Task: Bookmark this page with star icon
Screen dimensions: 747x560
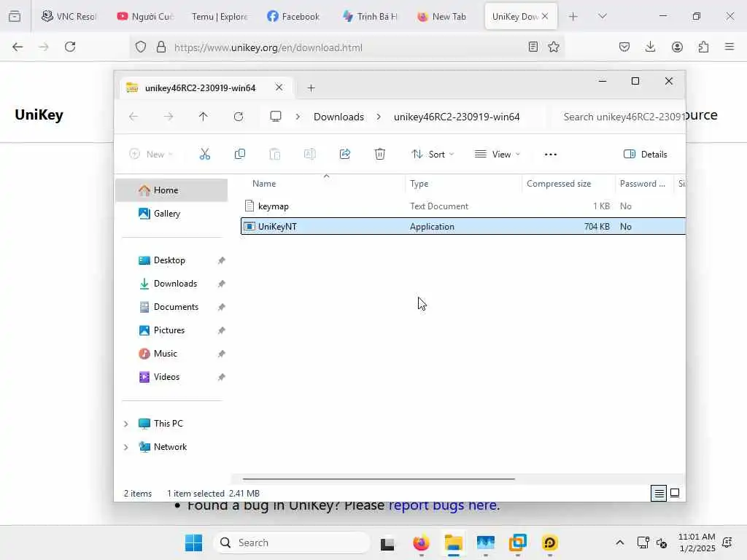Action: point(554,47)
